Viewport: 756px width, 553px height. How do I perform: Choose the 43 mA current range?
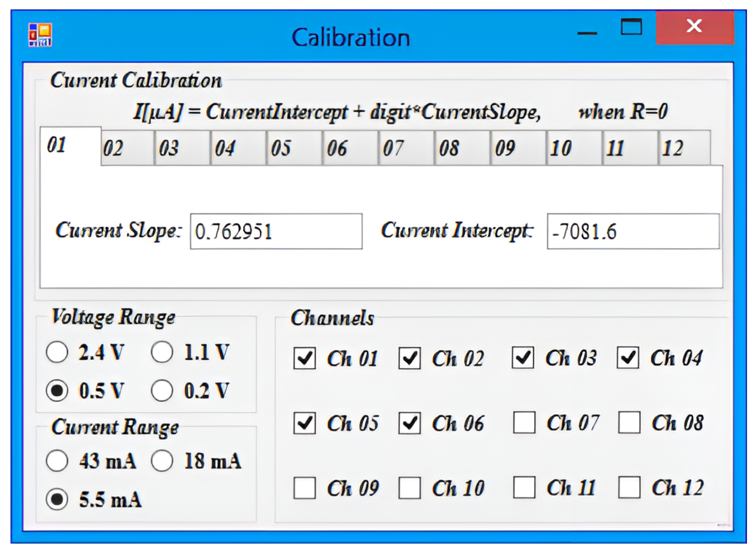(57, 461)
